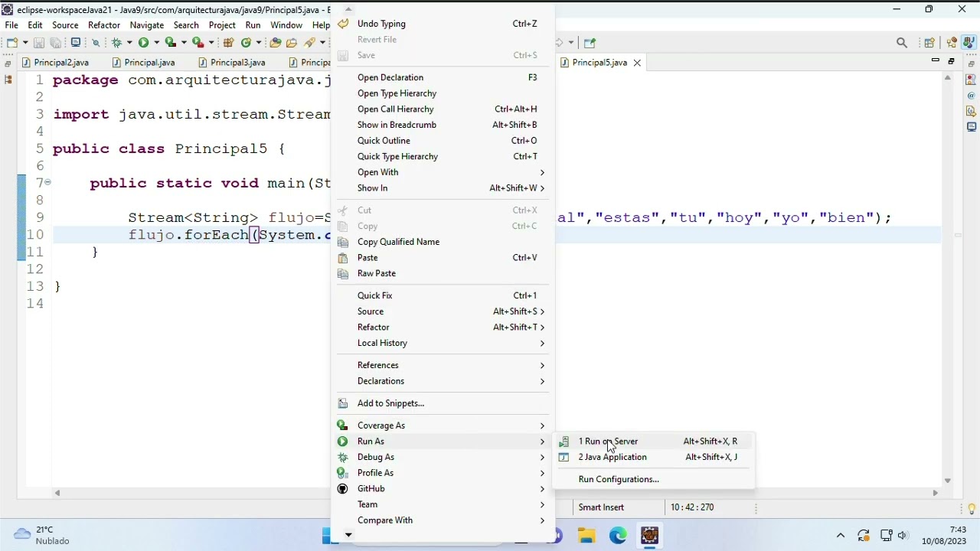The image size is (980, 551).
Task: Click the editor vertical scrollbar up arrow
Action: (x=948, y=78)
